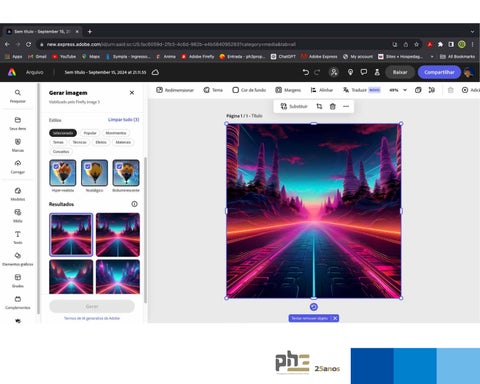
Task: Select the Temas style filter
Action: (58, 142)
